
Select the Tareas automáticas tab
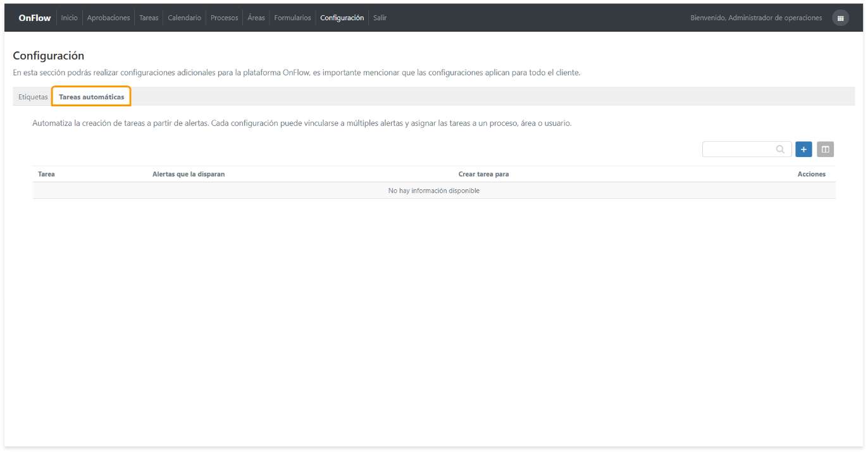[x=92, y=97]
